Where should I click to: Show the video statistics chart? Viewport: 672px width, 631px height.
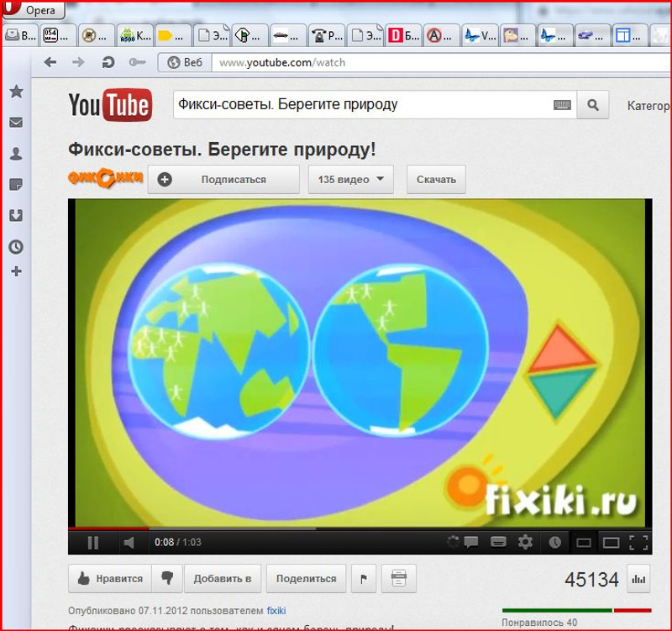click(639, 579)
